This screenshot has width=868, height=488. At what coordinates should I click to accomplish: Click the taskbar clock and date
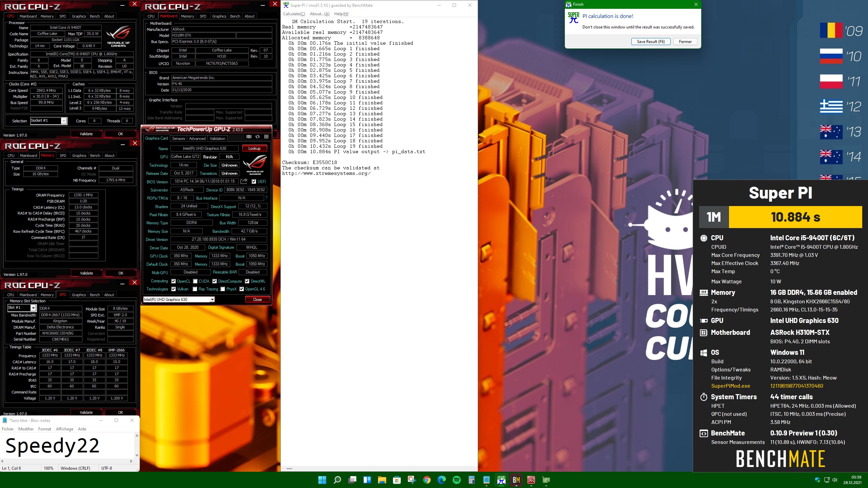tap(852, 480)
